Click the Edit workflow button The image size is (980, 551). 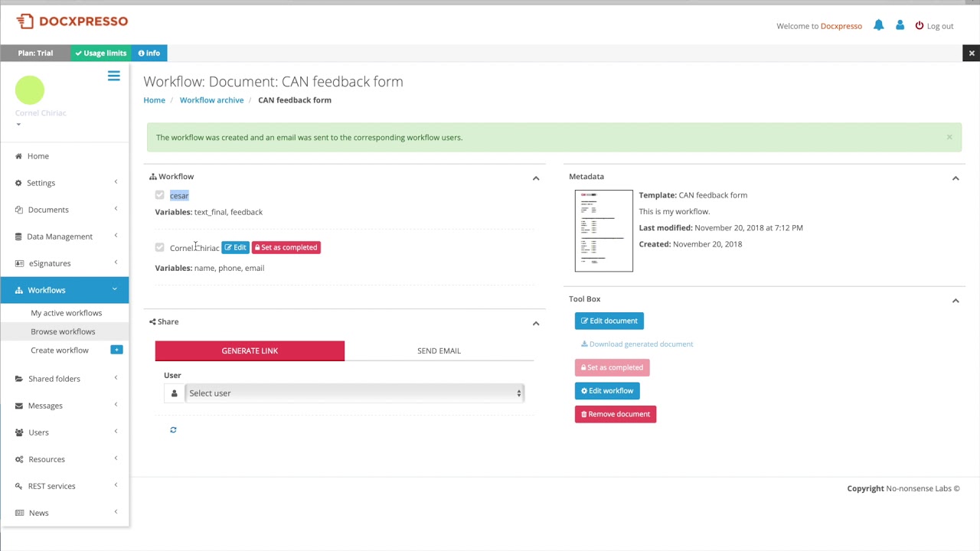coord(607,391)
